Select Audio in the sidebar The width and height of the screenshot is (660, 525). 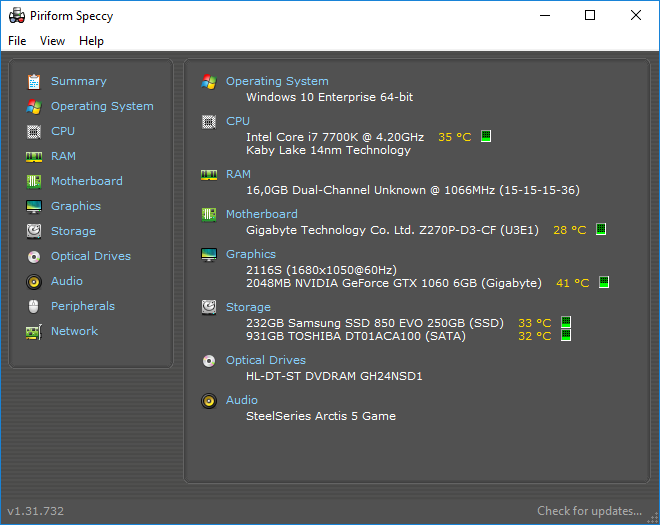coord(67,281)
